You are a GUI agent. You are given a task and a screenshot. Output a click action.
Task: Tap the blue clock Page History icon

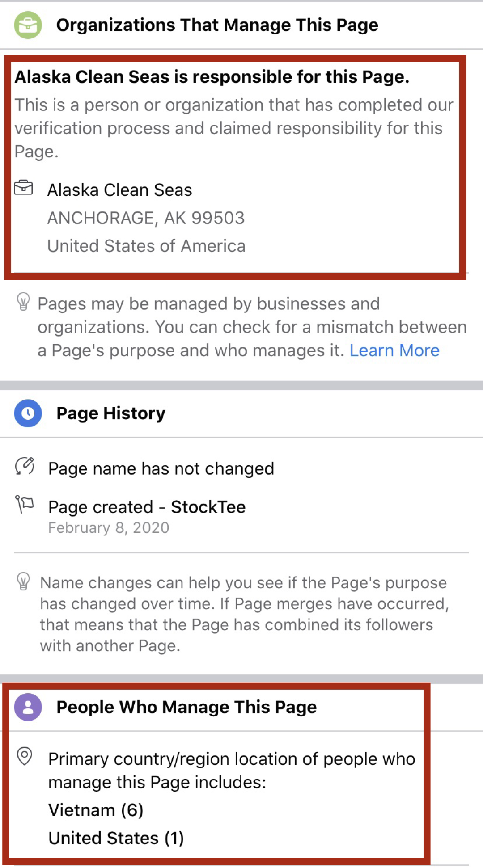[28, 413]
